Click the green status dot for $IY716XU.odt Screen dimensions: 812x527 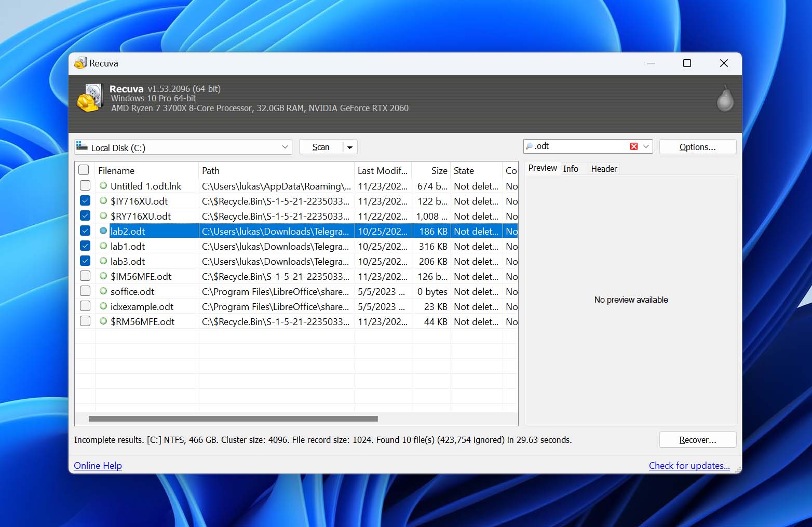point(103,201)
